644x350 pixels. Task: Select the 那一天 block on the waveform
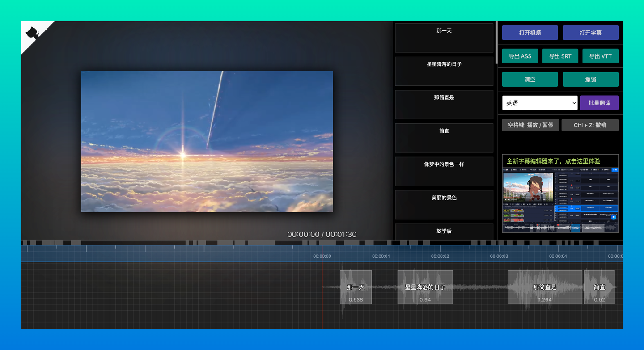(356, 287)
